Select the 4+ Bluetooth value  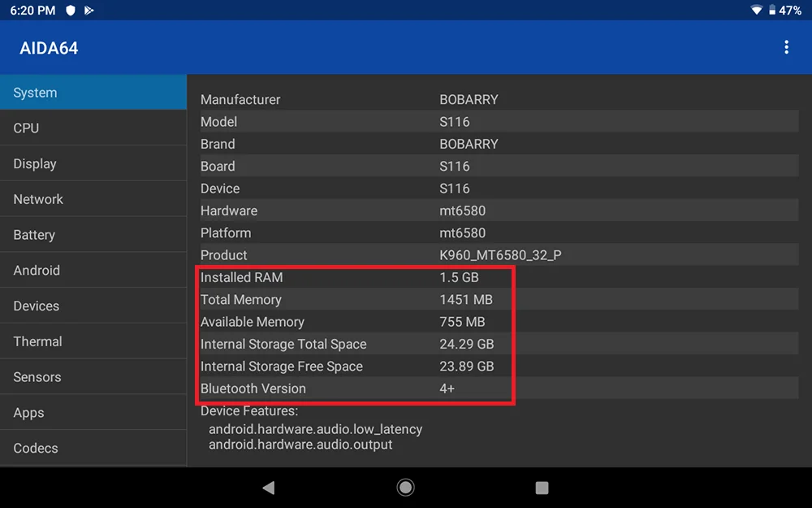point(447,389)
